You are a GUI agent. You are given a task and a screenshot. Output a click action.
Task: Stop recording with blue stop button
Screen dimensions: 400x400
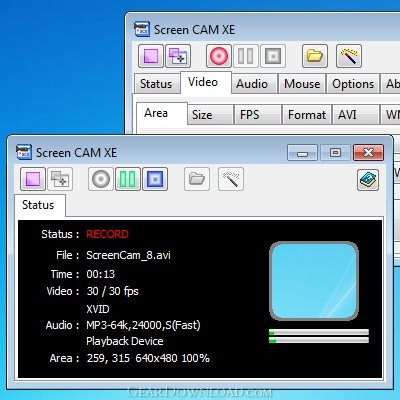[155, 179]
